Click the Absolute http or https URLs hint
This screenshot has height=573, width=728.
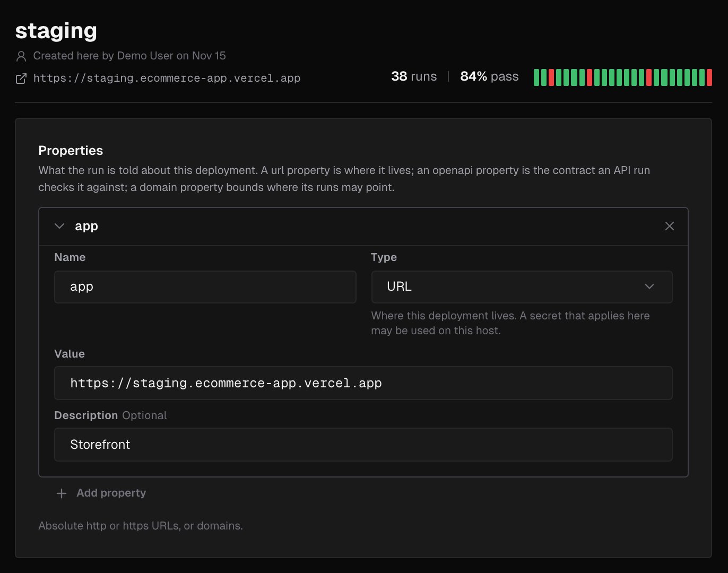(x=141, y=526)
